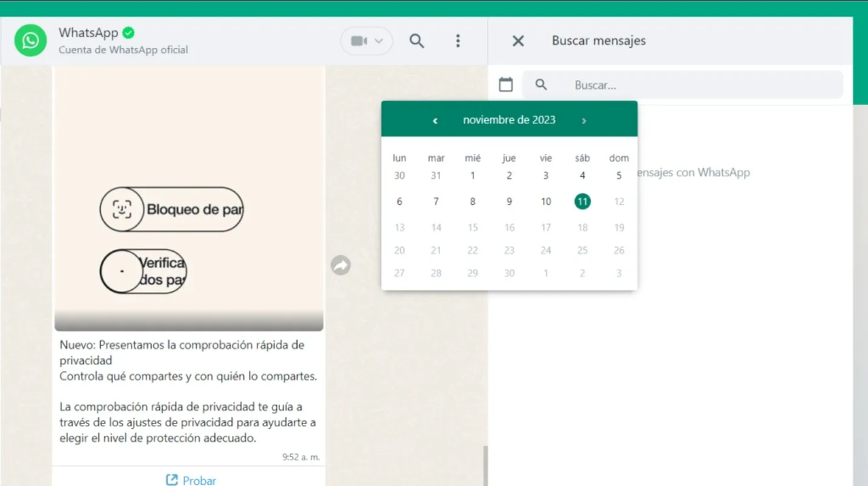868x486 pixels.
Task: Open the three-dot chat menu
Action: 458,41
